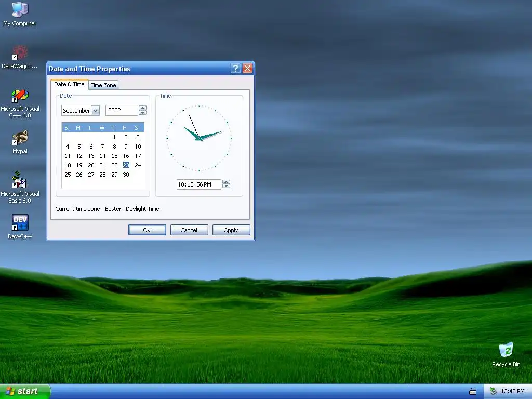
Task: Select day 16 in the calendar
Action: pos(126,156)
